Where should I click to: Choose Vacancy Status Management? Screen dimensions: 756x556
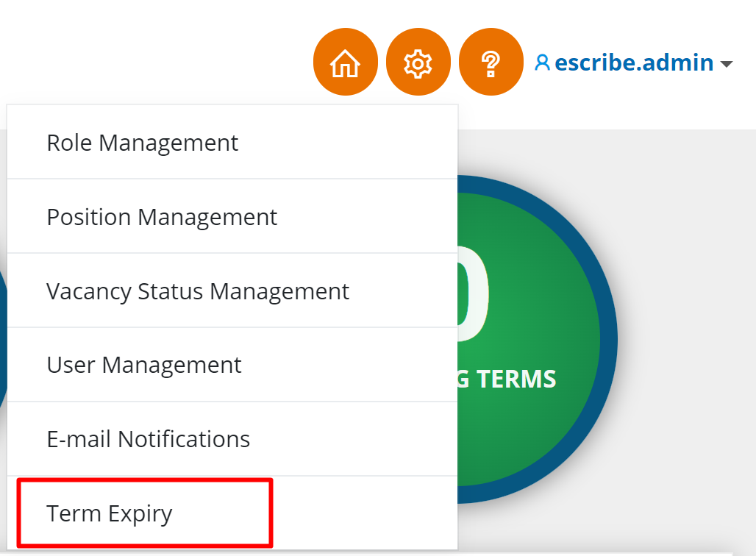198,291
